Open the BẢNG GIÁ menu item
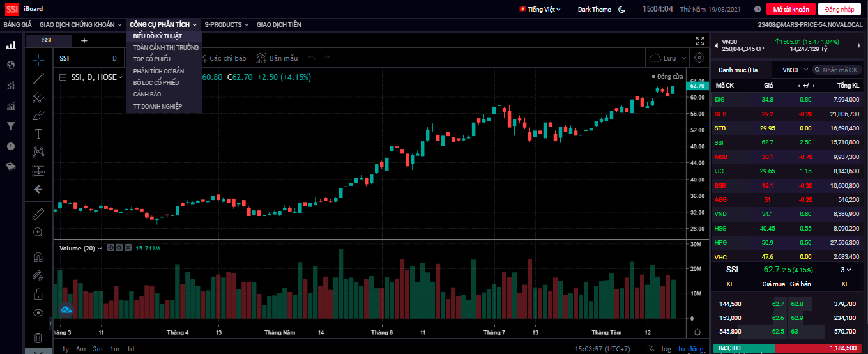This screenshot has height=354, width=868. click(17, 24)
